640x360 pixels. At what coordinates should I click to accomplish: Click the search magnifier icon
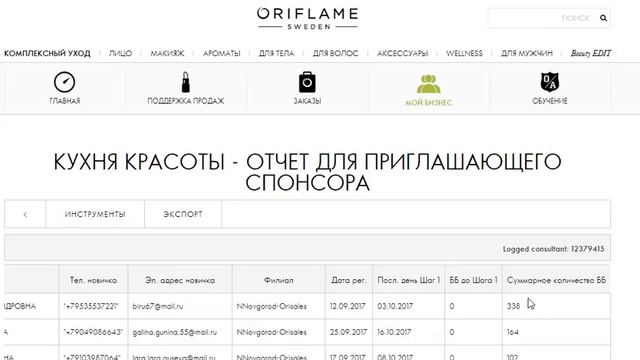click(603, 18)
